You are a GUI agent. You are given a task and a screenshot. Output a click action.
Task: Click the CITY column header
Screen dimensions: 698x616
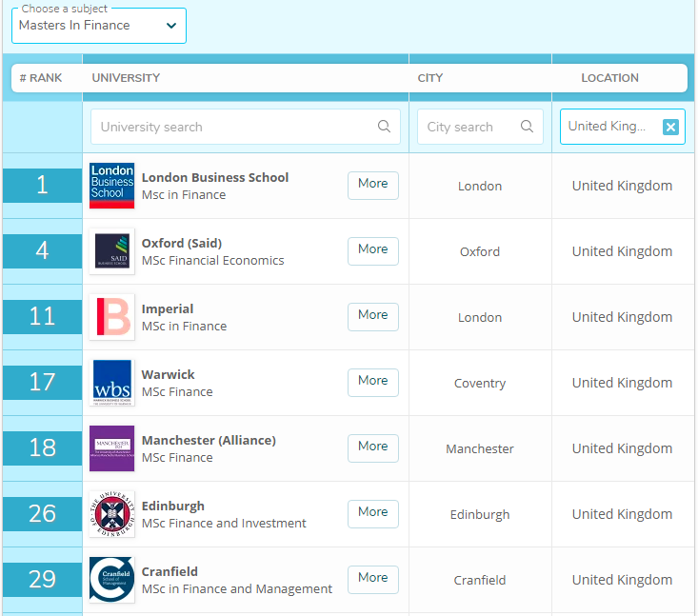(430, 78)
